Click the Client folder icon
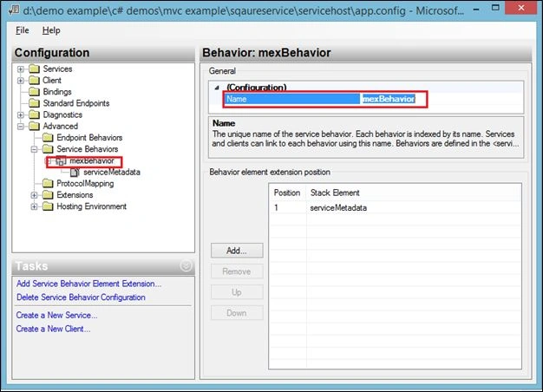The height and width of the screenshot is (392, 543). coord(35,81)
